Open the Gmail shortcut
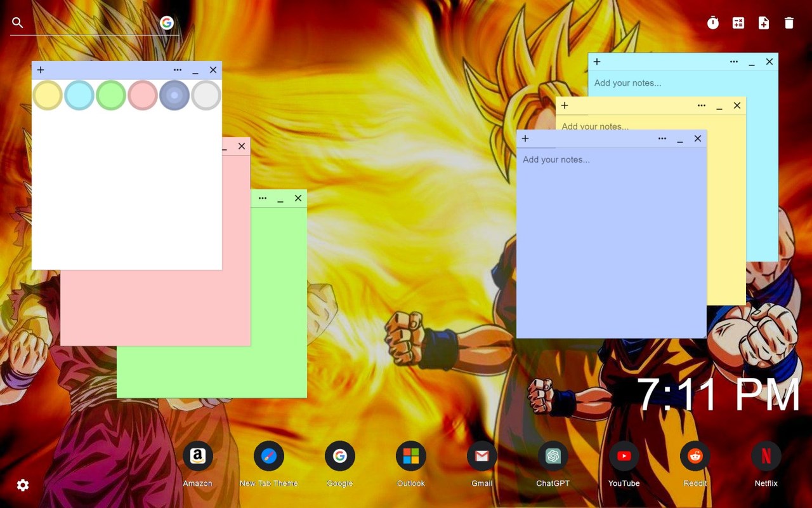 (482, 456)
